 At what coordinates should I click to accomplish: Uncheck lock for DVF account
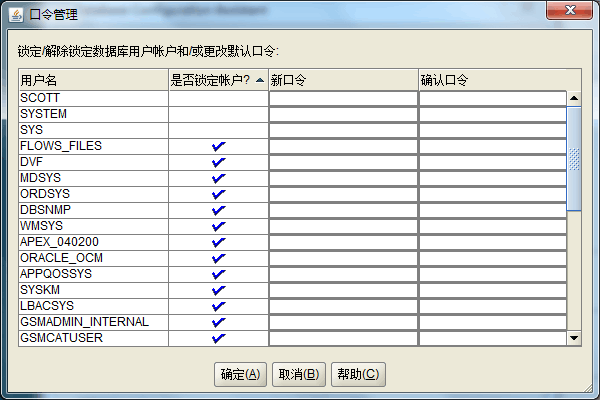[218, 162]
